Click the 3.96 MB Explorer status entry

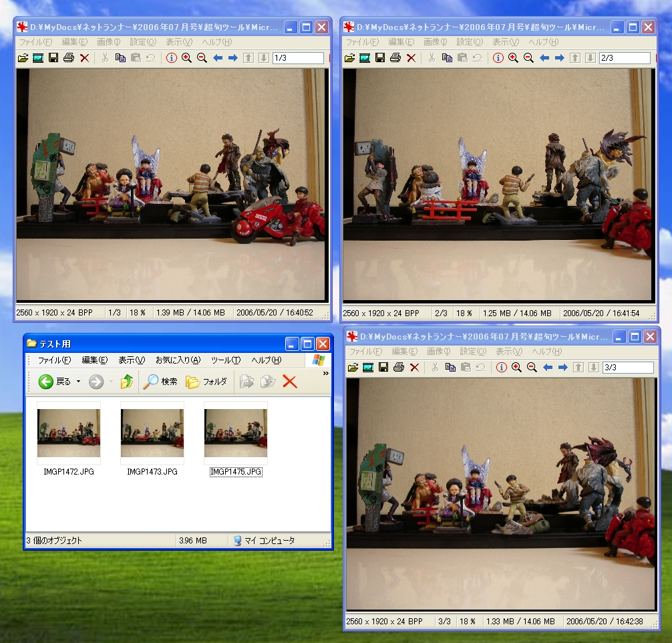[x=193, y=541]
